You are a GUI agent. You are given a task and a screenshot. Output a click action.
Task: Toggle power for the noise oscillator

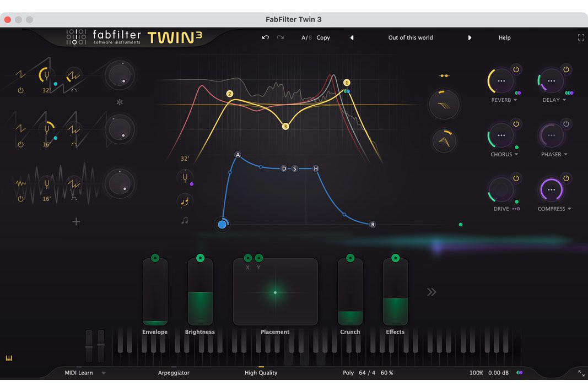pos(20,199)
